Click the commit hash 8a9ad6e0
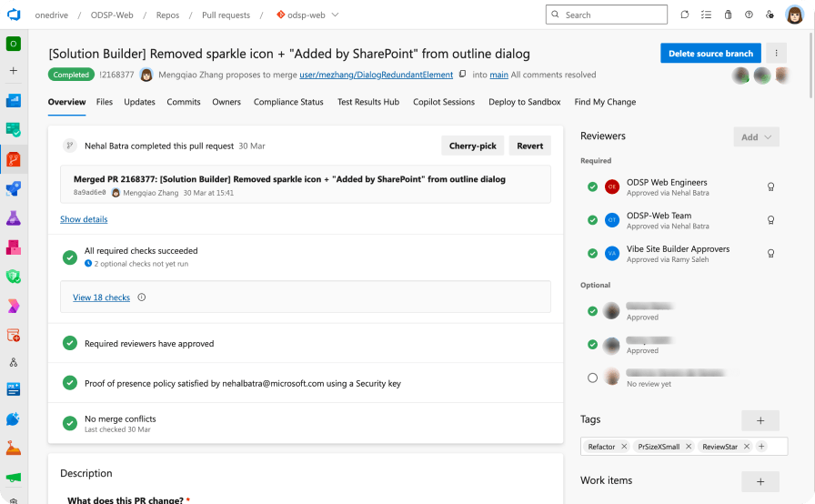The width and height of the screenshot is (815, 504). point(89,193)
